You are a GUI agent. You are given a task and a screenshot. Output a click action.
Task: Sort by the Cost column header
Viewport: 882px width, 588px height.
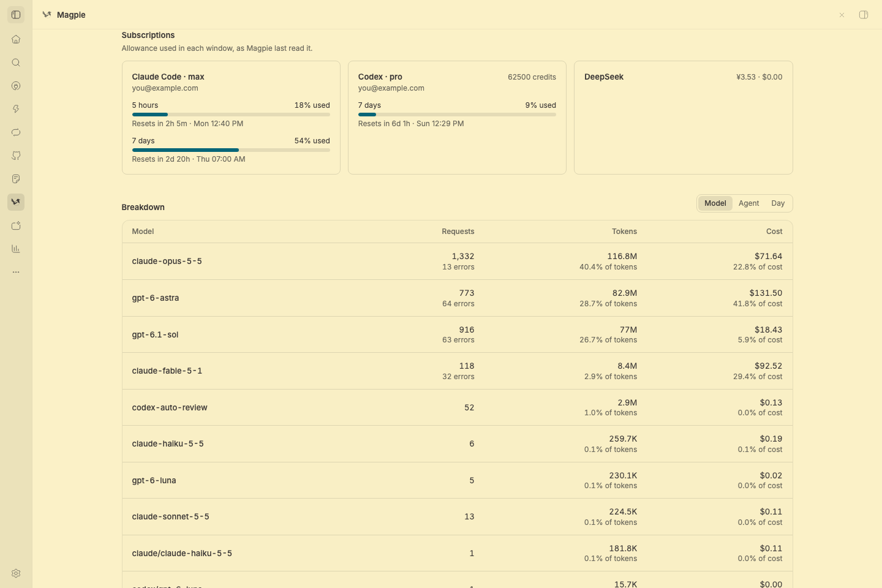pos(774,232)
